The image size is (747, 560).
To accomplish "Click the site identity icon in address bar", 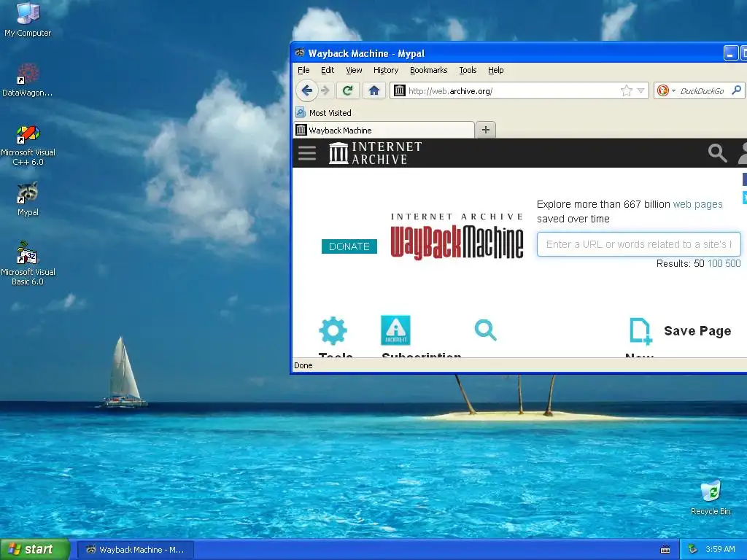I will pos(399,90).
